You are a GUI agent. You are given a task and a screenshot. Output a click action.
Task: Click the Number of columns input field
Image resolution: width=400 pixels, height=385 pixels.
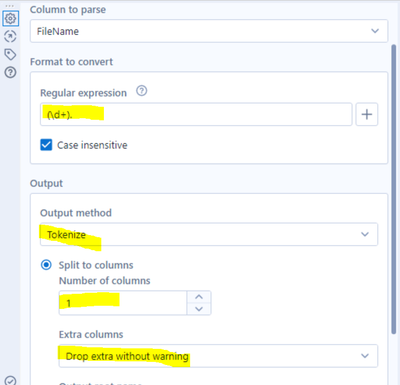pos(123,303)
